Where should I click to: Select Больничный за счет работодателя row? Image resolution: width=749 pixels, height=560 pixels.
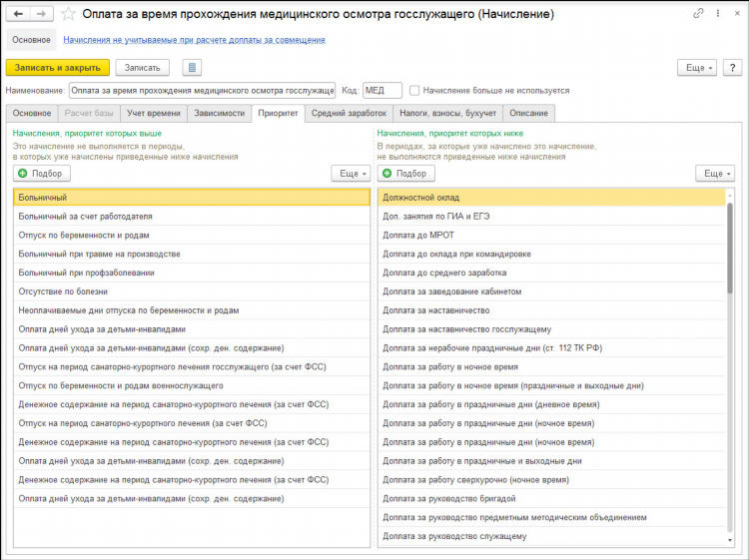click(192, 217)
